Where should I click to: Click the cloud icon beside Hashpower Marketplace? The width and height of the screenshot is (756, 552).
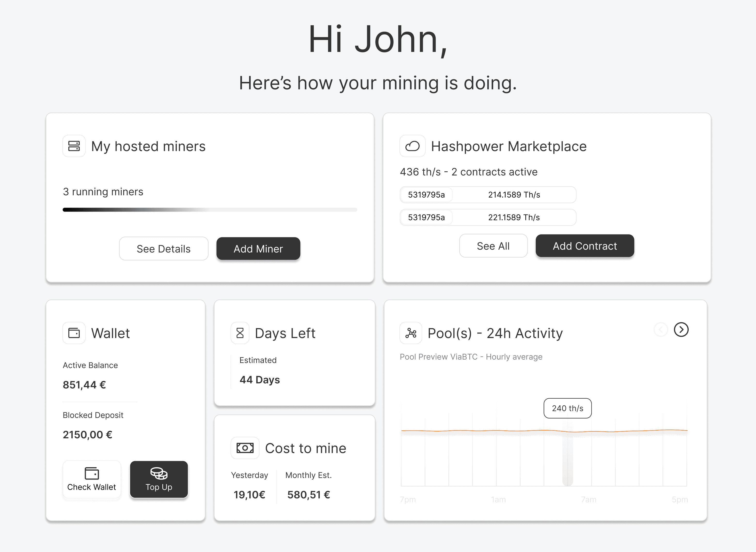point(412,146)
